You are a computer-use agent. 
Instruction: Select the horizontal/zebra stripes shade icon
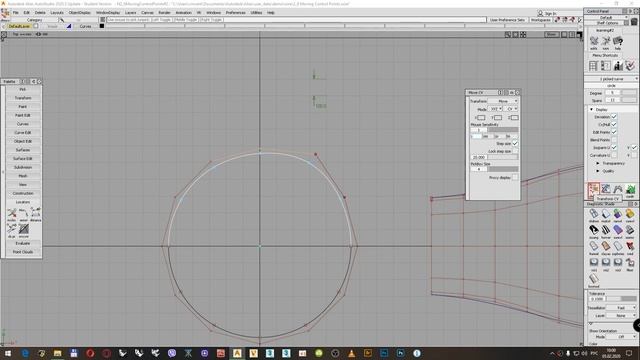pos(606,231)
